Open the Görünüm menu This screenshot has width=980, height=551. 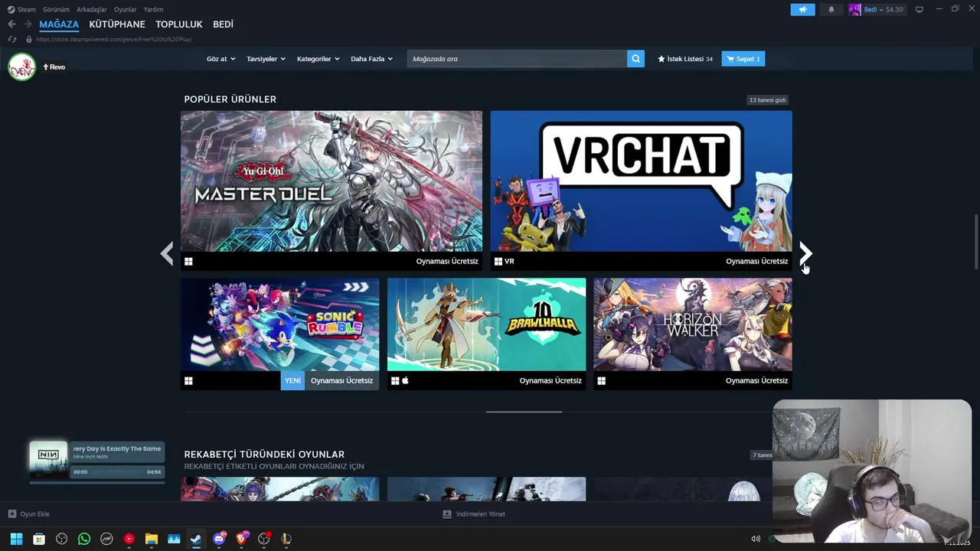pos(56,9)
